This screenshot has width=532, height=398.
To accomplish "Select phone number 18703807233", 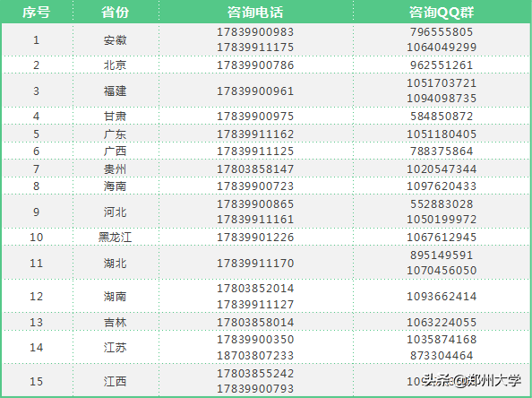I will 255,356.
